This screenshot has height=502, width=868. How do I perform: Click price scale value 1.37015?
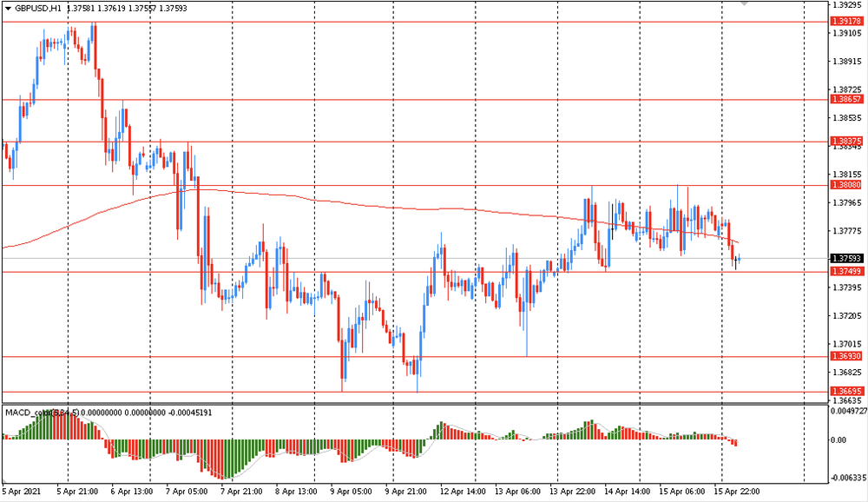pos(847,344)
